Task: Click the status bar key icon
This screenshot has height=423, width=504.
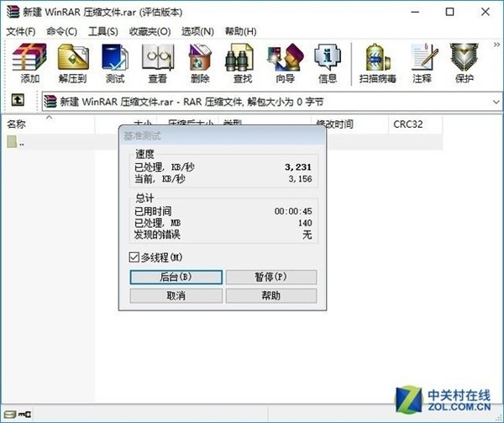Action: coord(24,414)
